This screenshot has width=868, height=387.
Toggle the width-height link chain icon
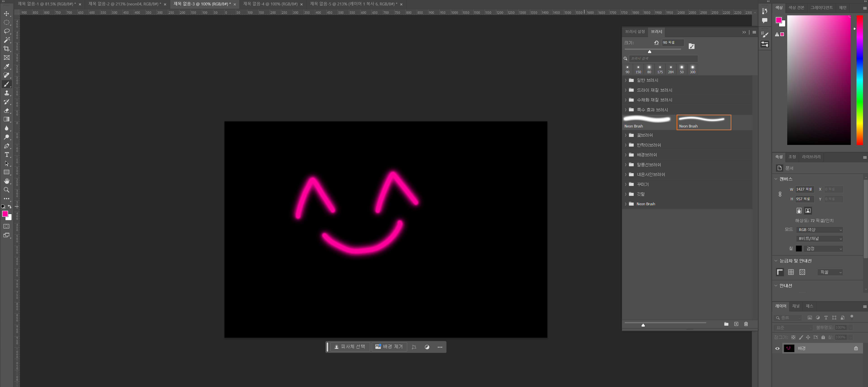pos(780,194)
